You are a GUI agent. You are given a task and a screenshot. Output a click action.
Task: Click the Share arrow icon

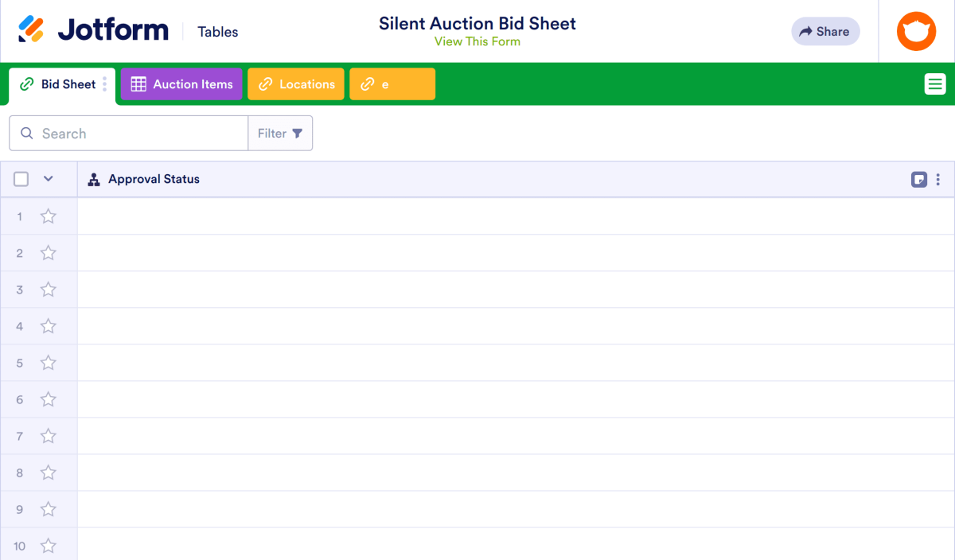coord(807,31)
